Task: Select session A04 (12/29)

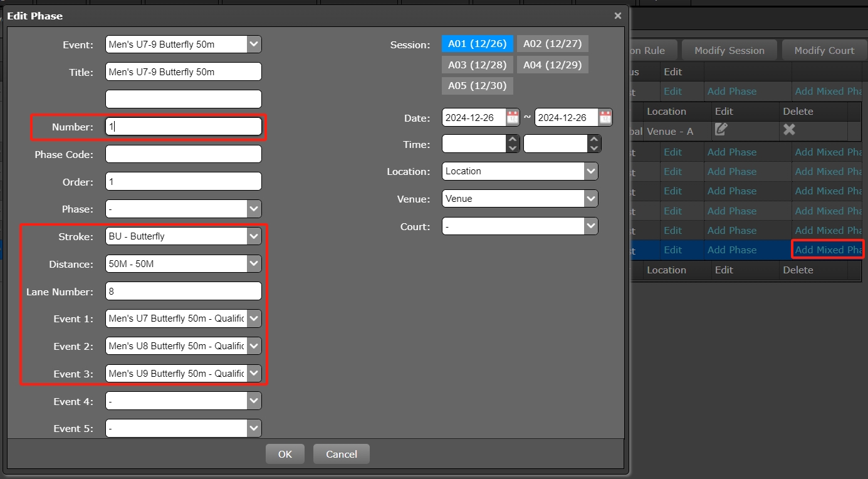Action: (552, 65)
